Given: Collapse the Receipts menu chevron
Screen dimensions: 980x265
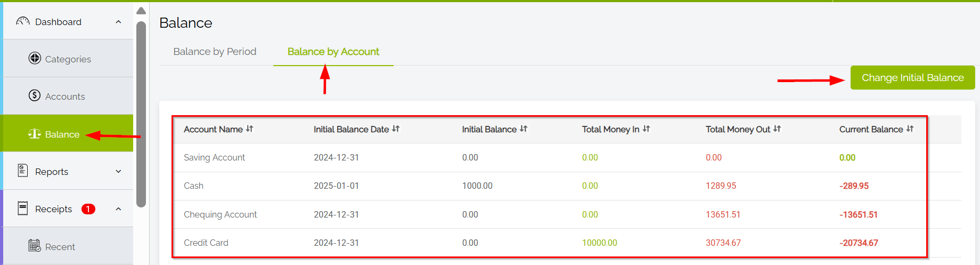Looking at the screenshot, I should [118, 209].
